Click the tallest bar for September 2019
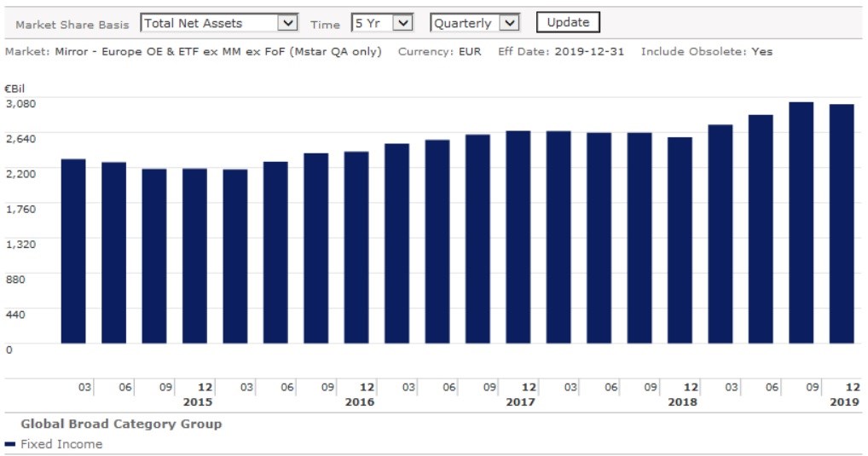The height and width of the screenshot is (456, 868). click(x=801, y=222)
